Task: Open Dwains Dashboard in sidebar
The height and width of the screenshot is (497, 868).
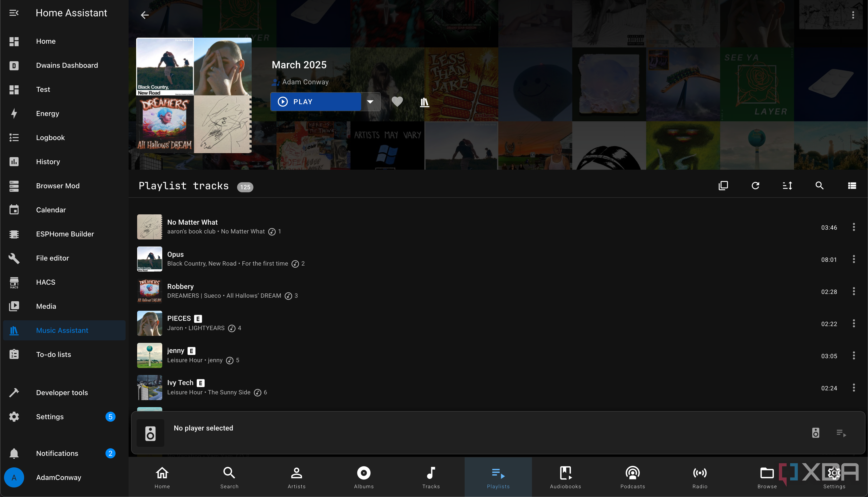Action: point(64,66)
